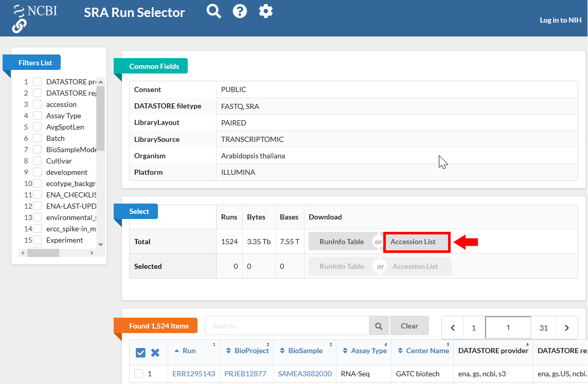This screenshot has height=384, width=588.
Task: Click the Organism value Arabidopsis thaliana
Action: coord(253,156)
